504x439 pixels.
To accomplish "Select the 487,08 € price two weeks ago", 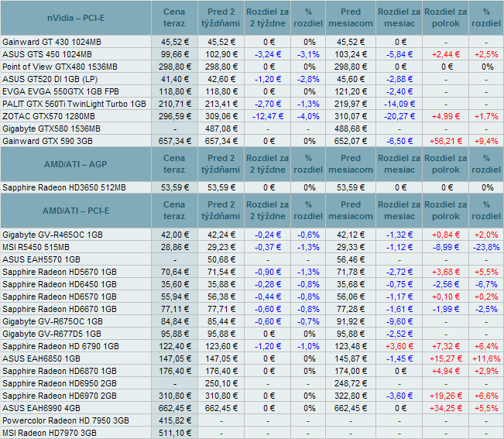I will (221, 129).
